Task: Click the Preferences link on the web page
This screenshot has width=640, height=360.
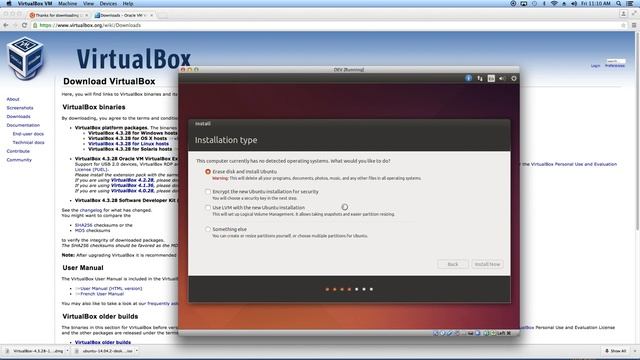Action: [x=615, y=66]
